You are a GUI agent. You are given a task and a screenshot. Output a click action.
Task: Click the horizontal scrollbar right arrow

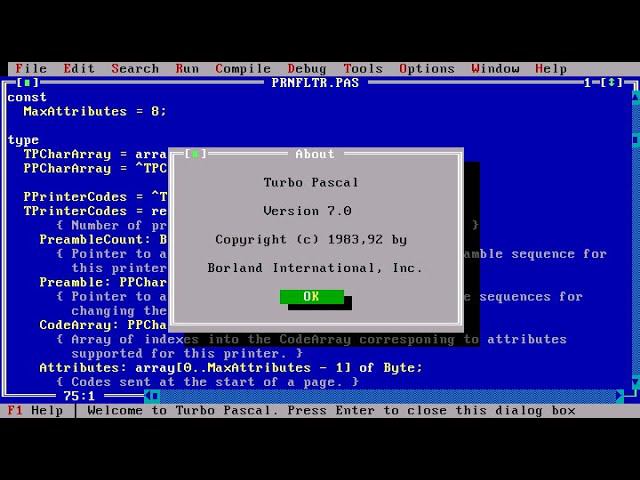pos(620,396)
